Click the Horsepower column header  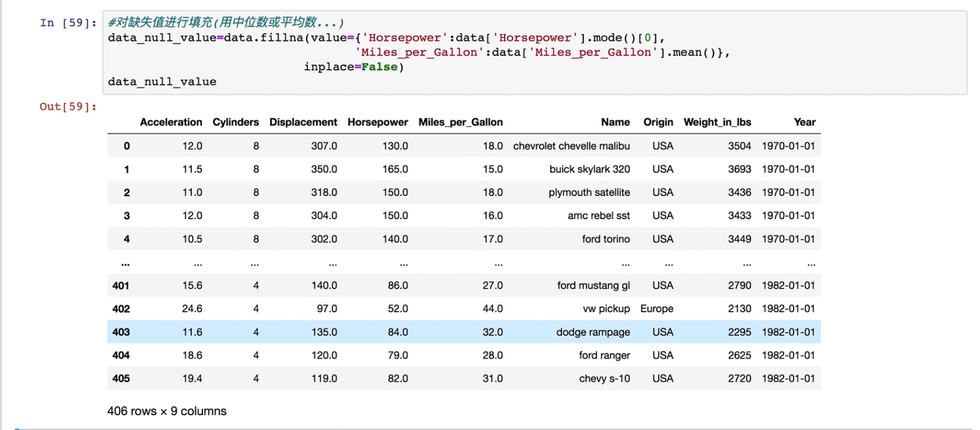(377, 122)
